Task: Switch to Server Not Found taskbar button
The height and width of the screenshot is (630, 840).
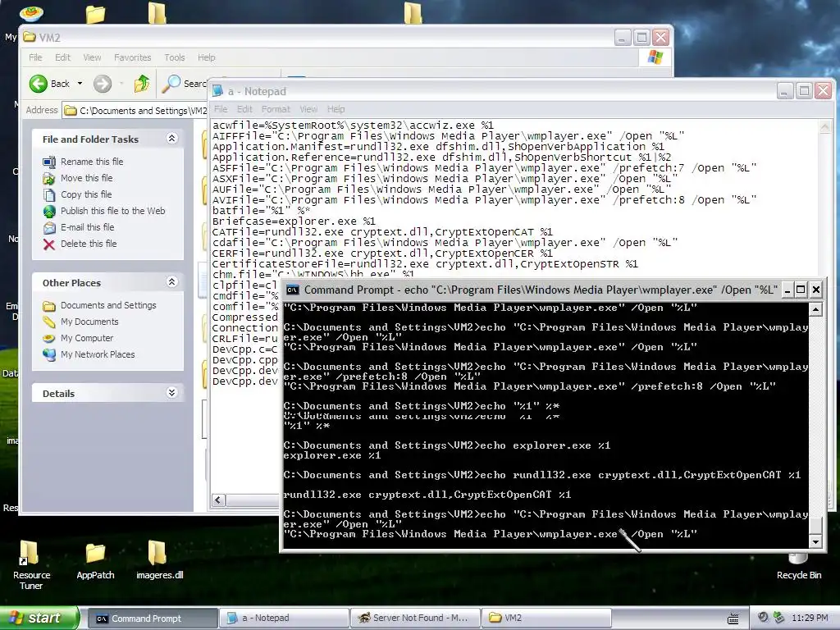Action: point(414,619)
